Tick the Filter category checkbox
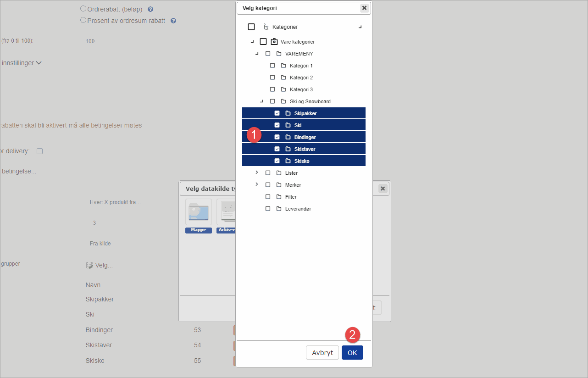 pos(268,197)
